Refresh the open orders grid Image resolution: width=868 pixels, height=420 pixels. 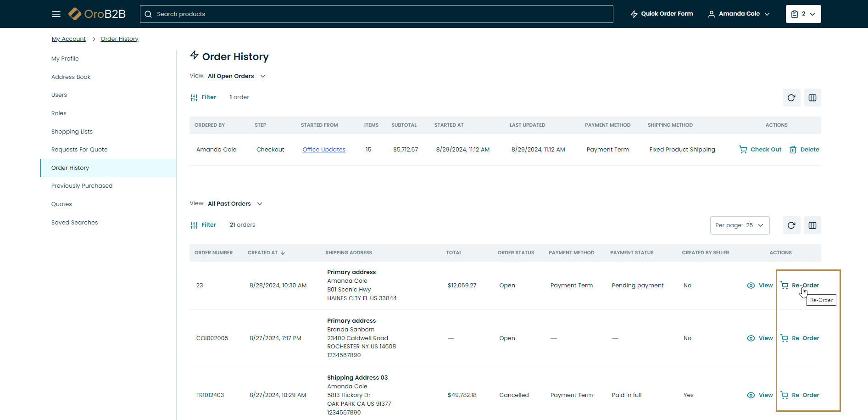(x=791, y=98)
